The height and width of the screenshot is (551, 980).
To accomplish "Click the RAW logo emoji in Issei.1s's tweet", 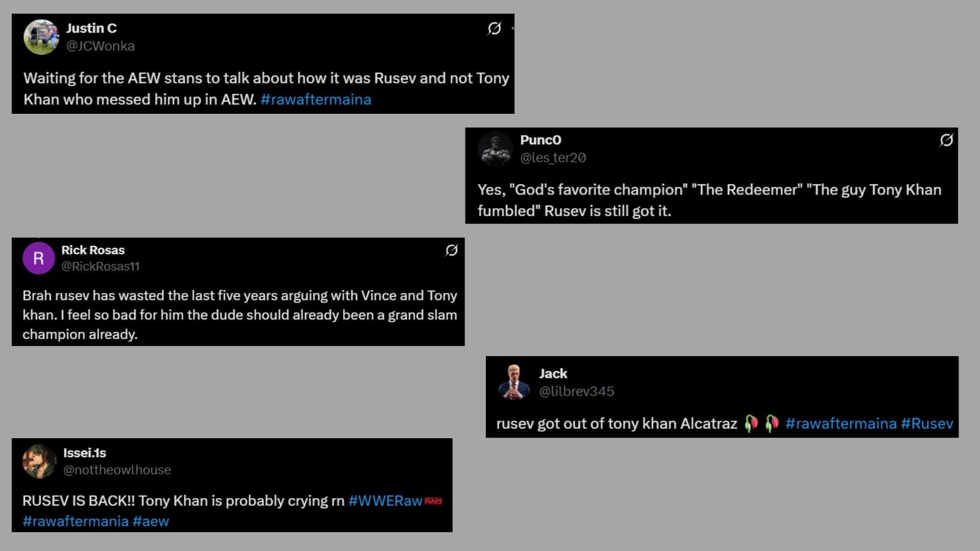I will pyautogui.click(x=434, y=501).
